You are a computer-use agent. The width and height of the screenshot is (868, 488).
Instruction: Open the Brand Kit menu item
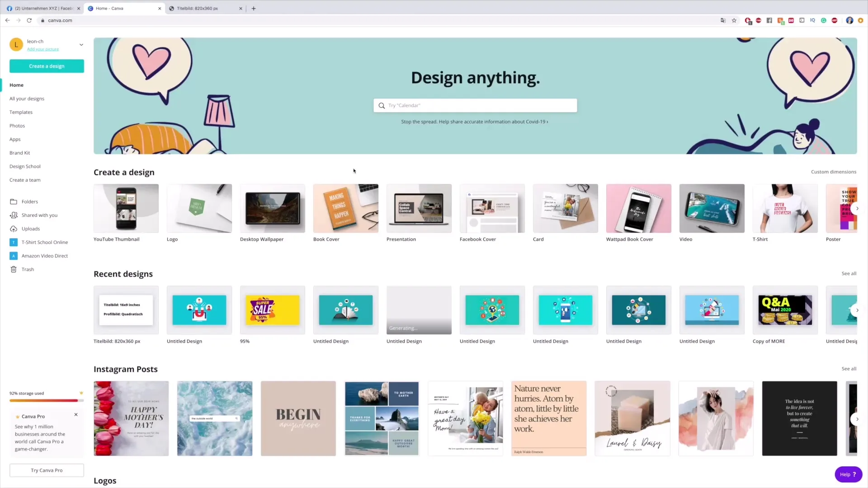click(x=19, y=153)
